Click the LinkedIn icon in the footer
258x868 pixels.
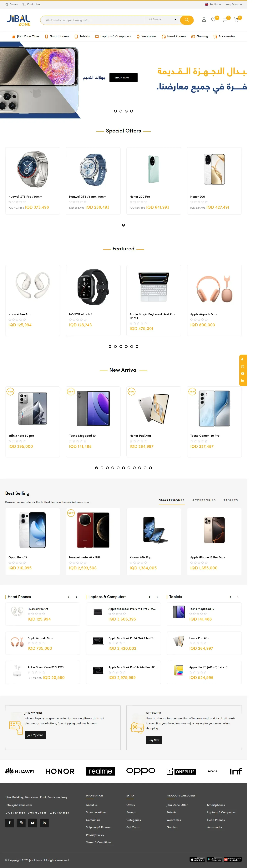(x=44, y=823)
